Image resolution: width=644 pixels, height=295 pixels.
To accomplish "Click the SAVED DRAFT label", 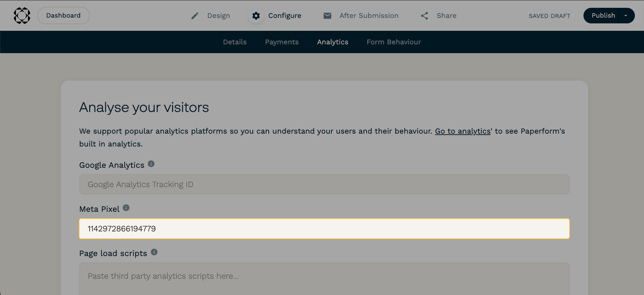I will coord(549,15).
